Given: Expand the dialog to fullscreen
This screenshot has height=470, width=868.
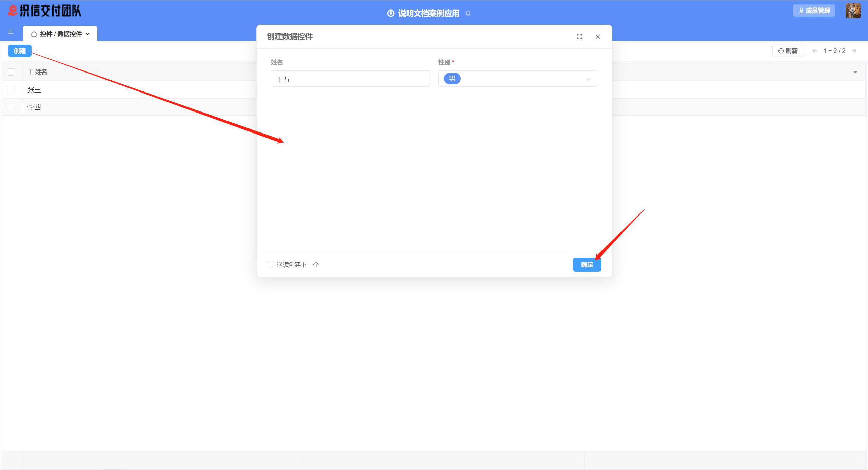Looking at the screenshot, I should coord(580,36).
